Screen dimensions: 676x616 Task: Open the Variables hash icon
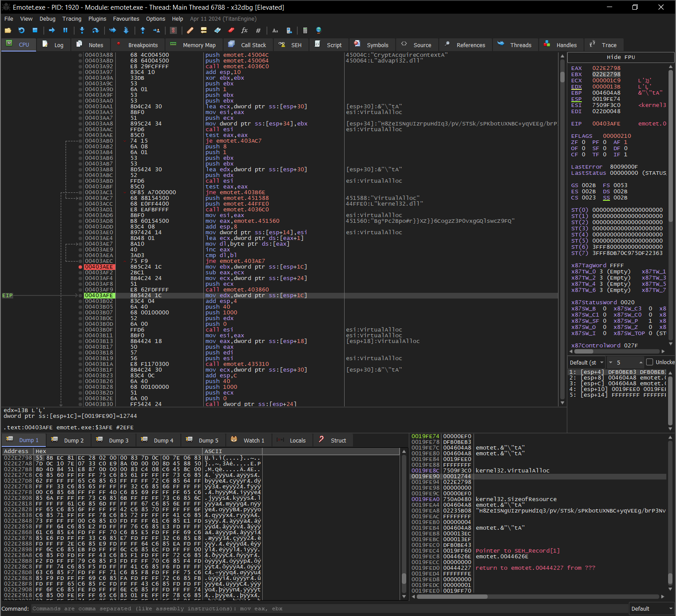click(x=258, y=30)
